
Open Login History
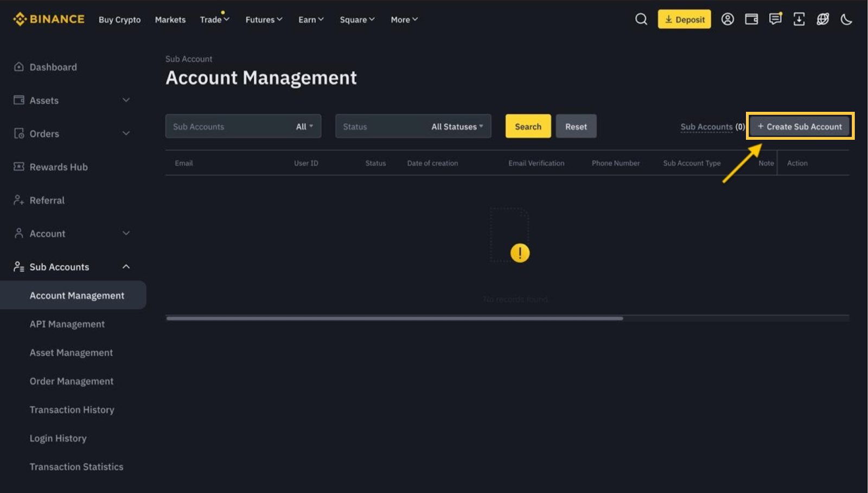pyautogui.click(x=58, y=438)
